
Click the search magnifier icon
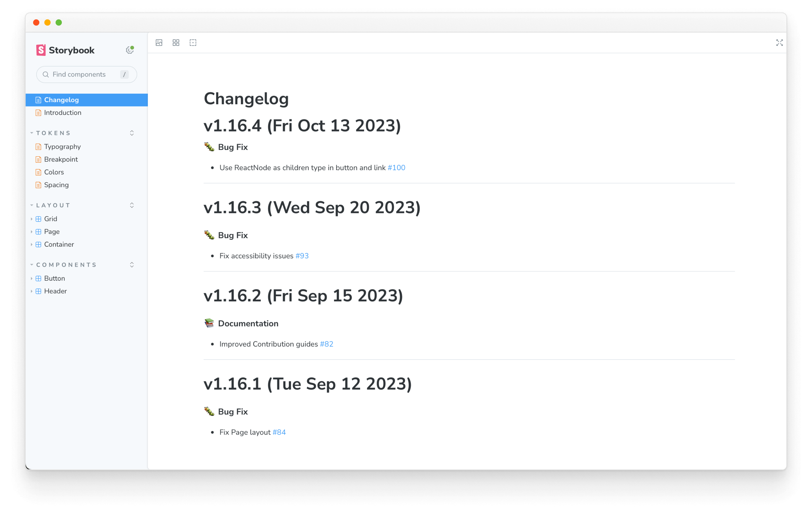pos(46,75)
